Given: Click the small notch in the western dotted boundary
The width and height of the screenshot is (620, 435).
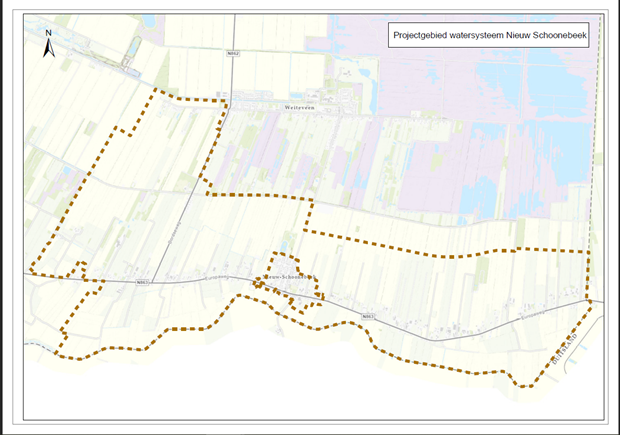Looking at the screenshot, I should (x=78, y=268).
